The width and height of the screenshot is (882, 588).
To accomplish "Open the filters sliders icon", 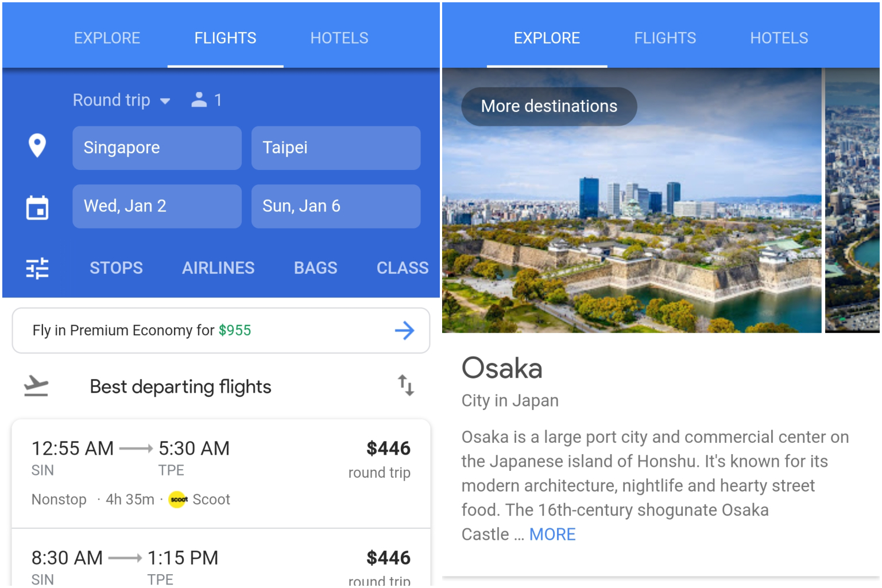I will pyautogui.click(x=37, y=268).
